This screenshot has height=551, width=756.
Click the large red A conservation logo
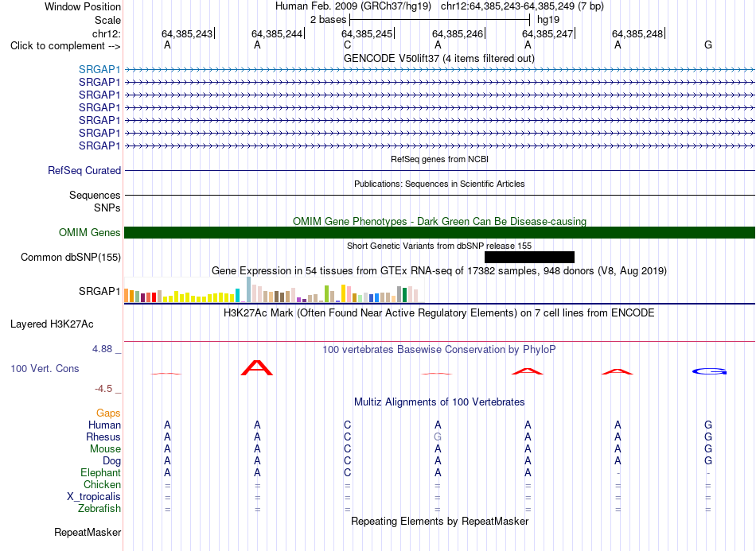tap(256, 367)
